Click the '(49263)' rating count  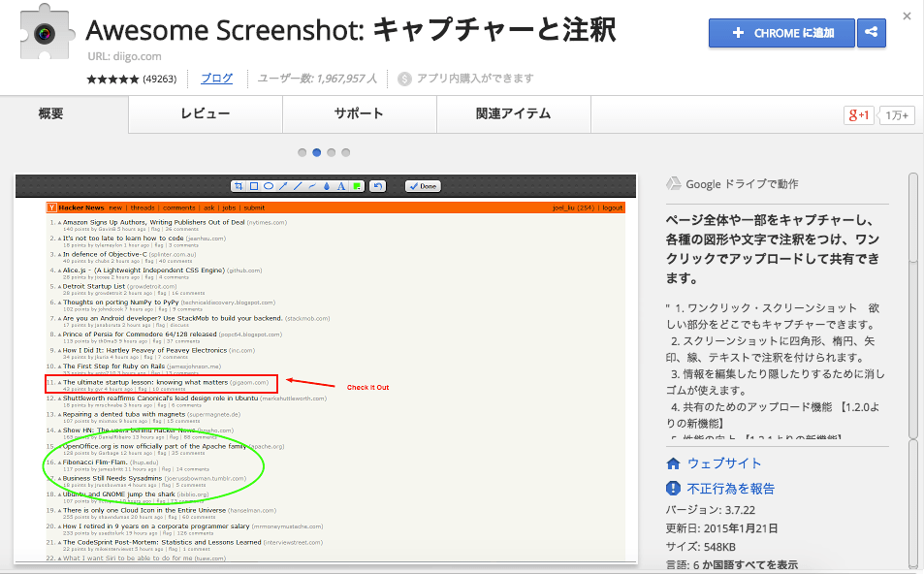click(x=160, y=79)
